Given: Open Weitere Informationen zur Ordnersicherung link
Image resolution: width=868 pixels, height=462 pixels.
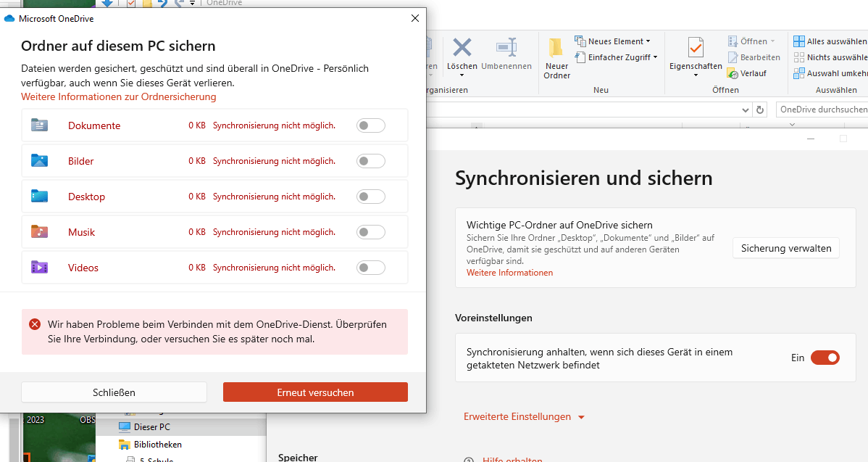Looking at the screenshot, I should tap(119, 96).
